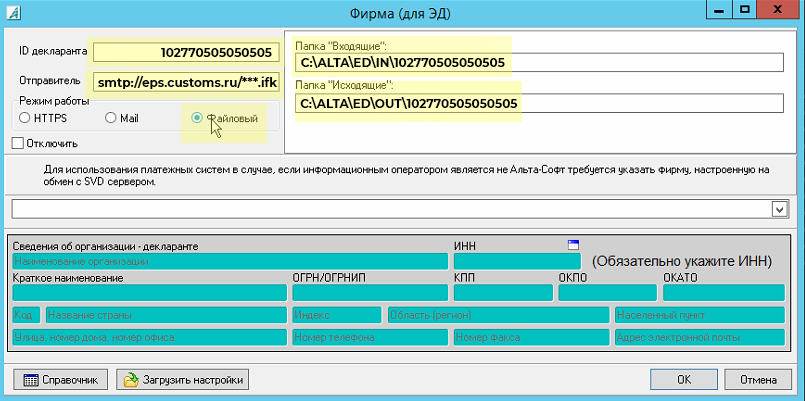Click the Название страны field
This screenshot has height=401, width=805.
click(x=166, y=315)
